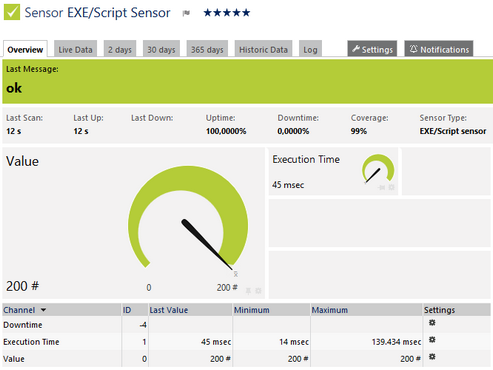Click the flag icon beside sensor name

(x=186, y=13)
